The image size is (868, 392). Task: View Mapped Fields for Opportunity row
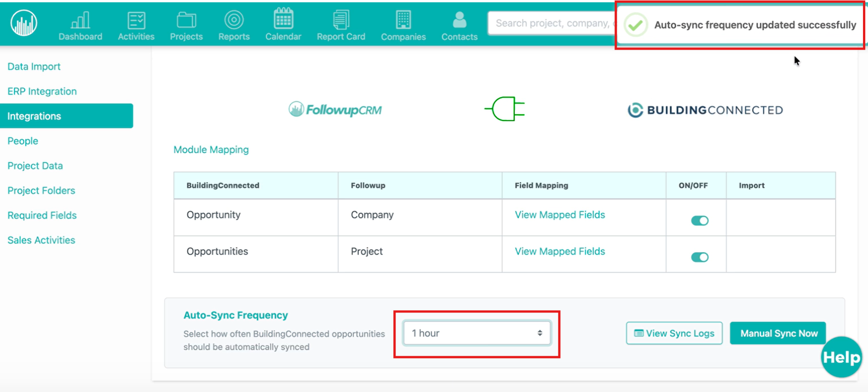coord(559,215)
